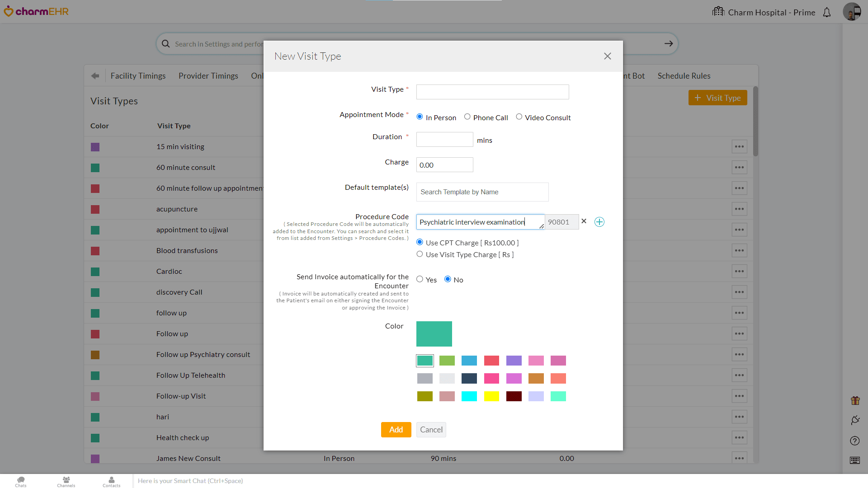Open the notifications bell

pyautogui.click(x=827, y=12)
